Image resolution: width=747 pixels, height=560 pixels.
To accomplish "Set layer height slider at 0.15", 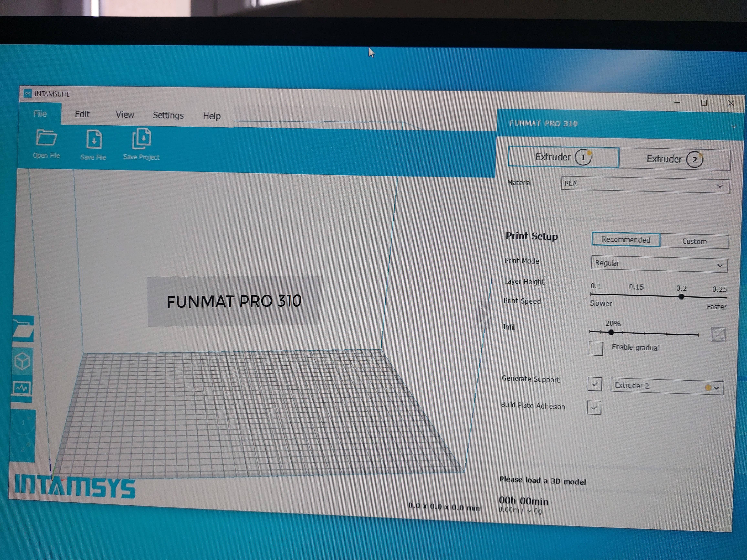I will tap(636, 296).
